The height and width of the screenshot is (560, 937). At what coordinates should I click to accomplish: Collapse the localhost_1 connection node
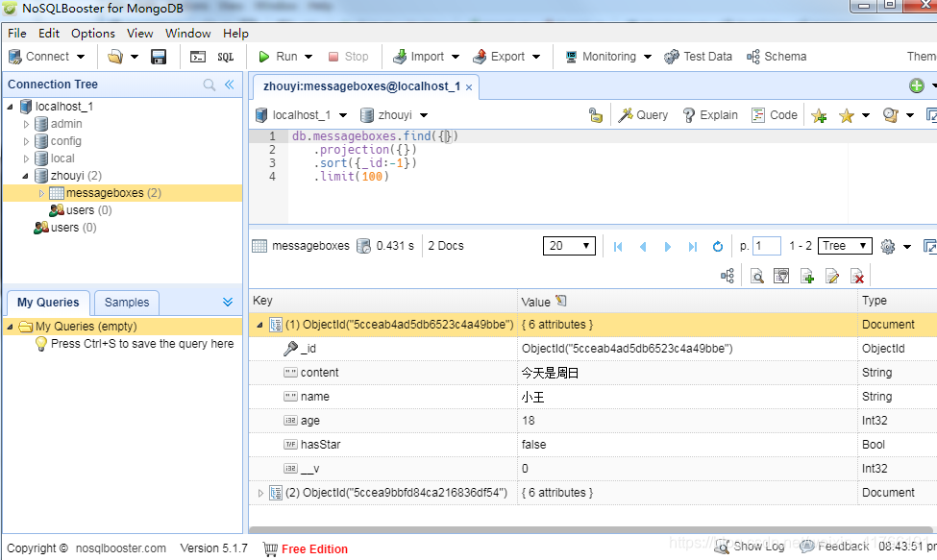(x=11, y=107)
